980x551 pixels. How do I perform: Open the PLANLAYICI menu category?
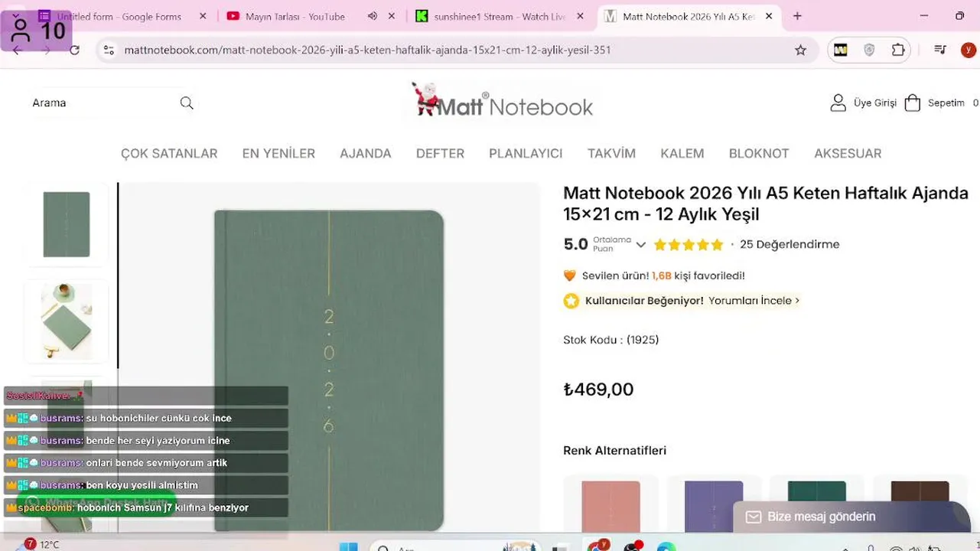tap(526, 153)
